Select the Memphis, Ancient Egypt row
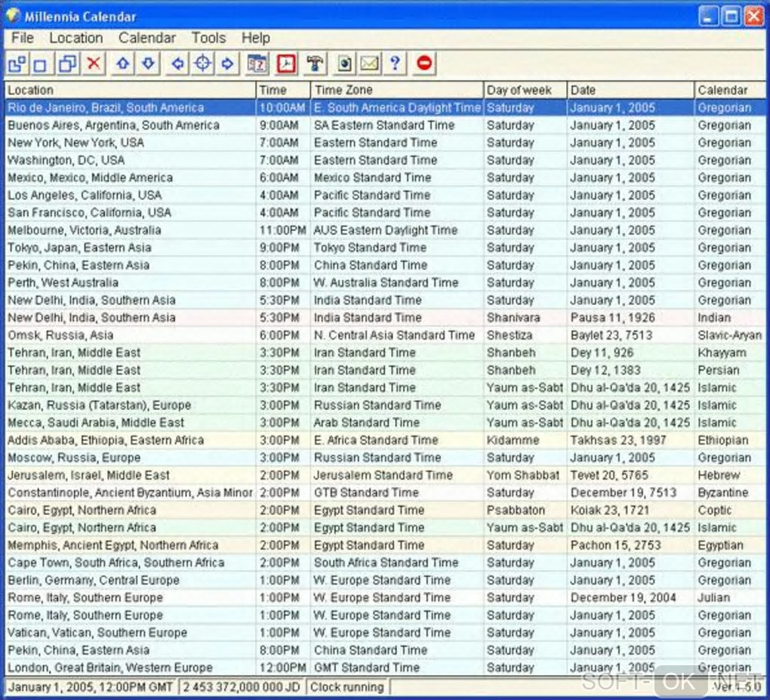The height and width of the screenshot is (700, 770). coord(385,545)
